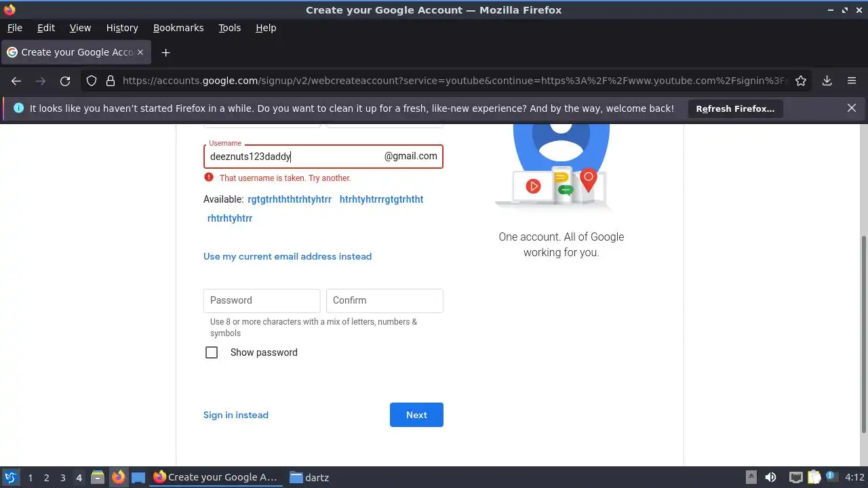Click the Refresh Firefox button
The height and width of the screenshot is (488, 868).
tap(735, 108)
